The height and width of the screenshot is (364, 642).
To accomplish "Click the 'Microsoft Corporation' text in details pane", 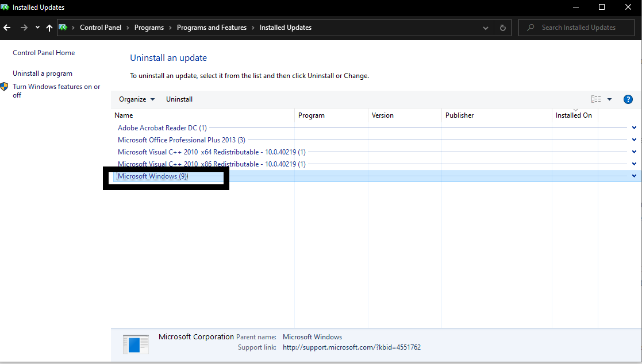I will (196, 336).
